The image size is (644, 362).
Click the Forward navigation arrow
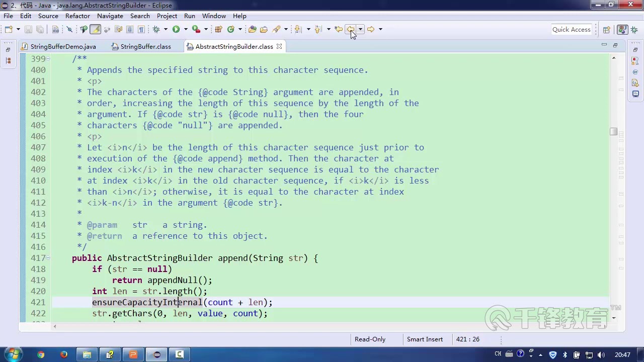[x=371, y=29]
